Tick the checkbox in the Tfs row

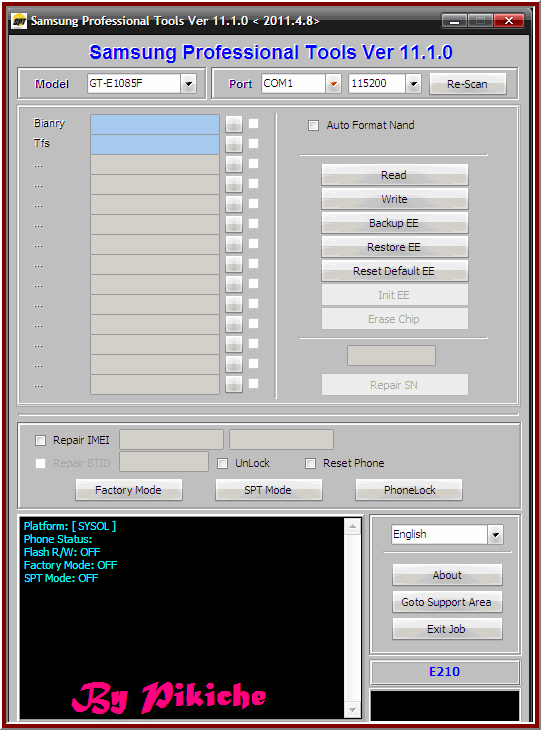pos(254,143)
